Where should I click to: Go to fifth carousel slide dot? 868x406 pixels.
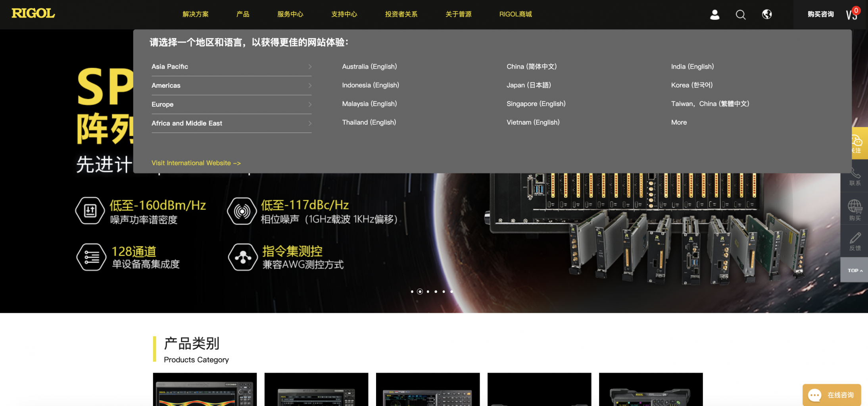click(x=444, y=292)
